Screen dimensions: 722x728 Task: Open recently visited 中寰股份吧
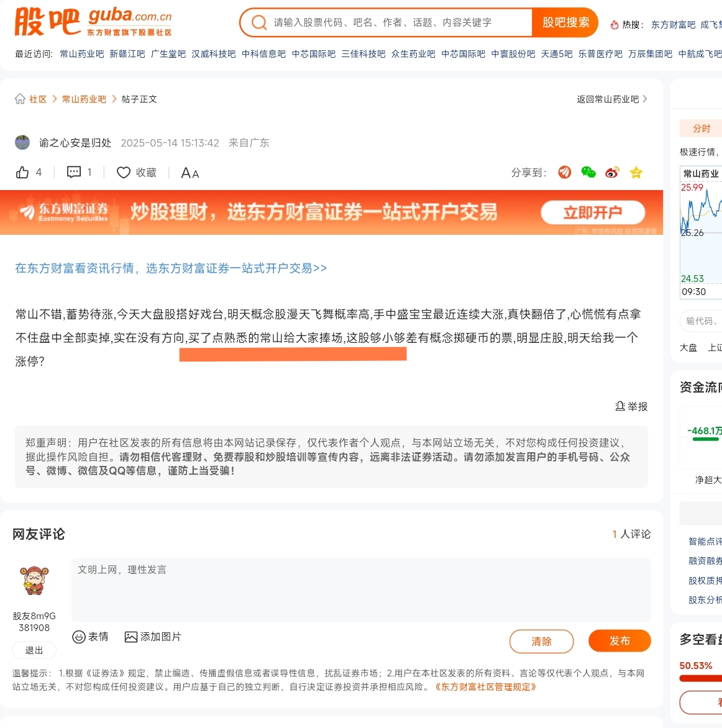[513, 54]
